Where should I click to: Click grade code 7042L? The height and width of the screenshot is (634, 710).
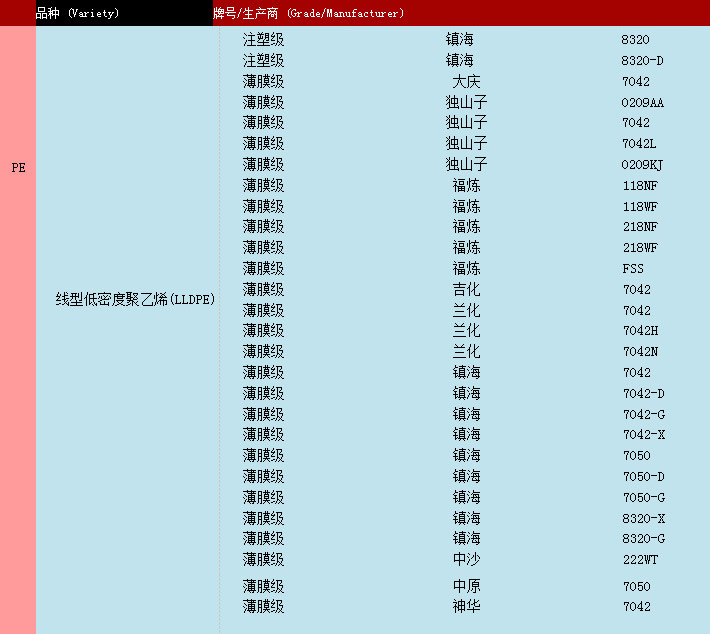639,144
